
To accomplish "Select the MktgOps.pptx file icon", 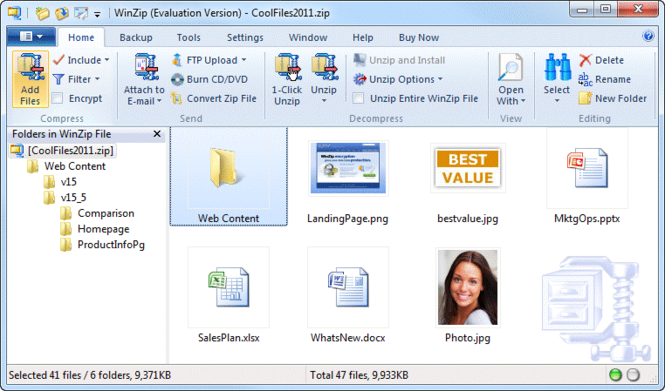I will (x=587, y=168).
